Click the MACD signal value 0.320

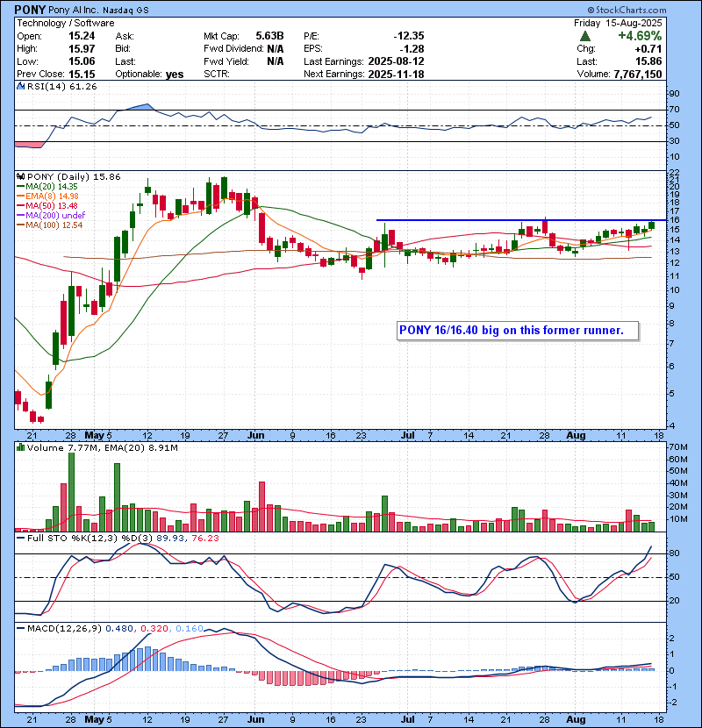pos(154,628)
